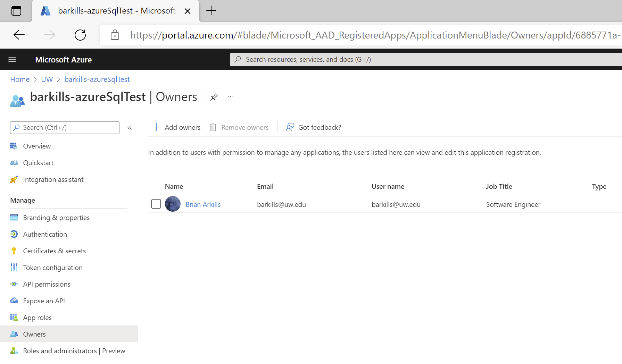Click the Expose an API cloud icon
Image resolution: width=622 pixels, height=364 pixels.
[14, 301]
